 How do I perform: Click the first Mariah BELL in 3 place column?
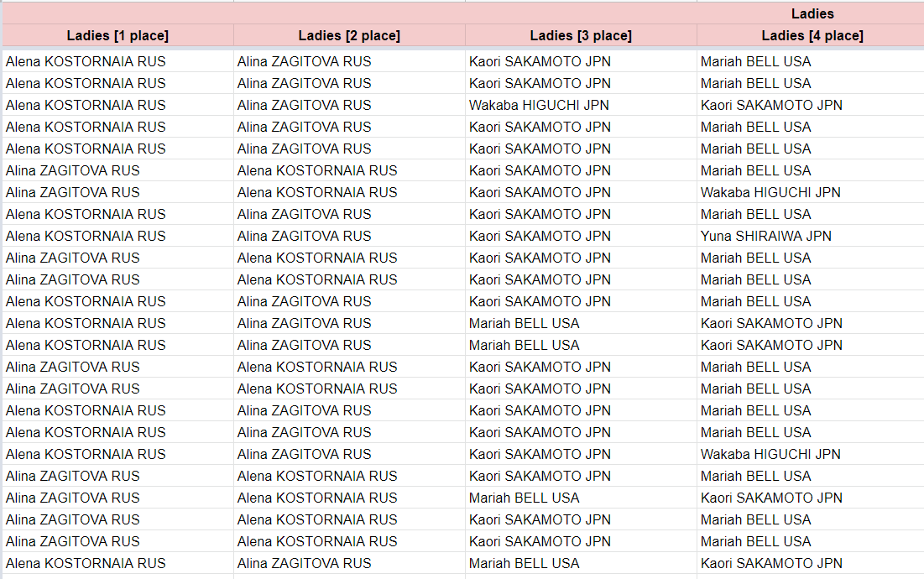(524, 323)
